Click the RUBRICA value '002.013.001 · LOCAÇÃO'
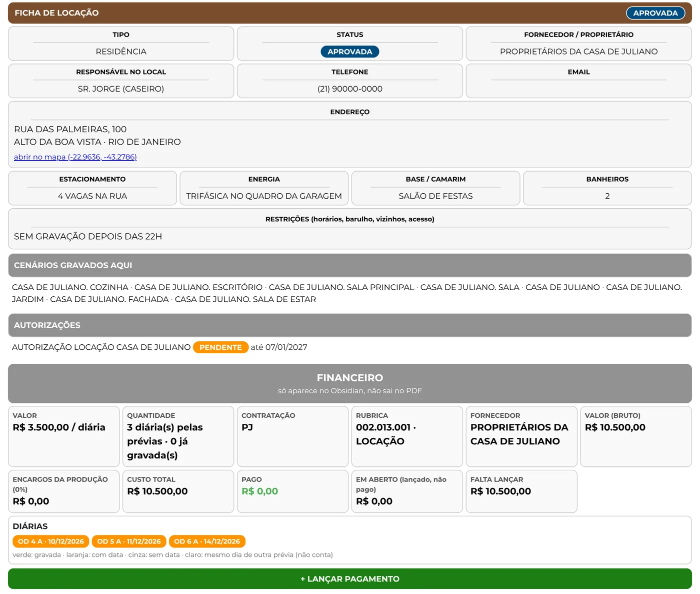The height and width of the screenshot is (594, 700). point(386,434)
